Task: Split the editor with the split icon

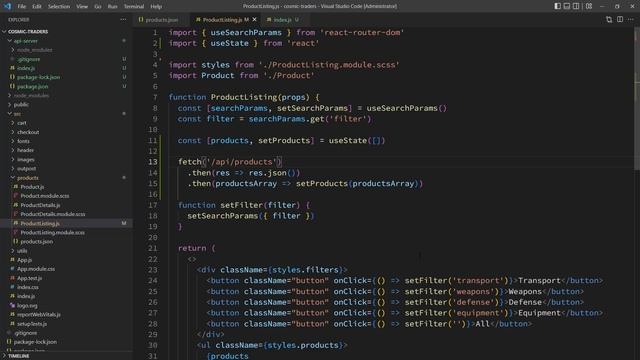Action: click(620, 20)
